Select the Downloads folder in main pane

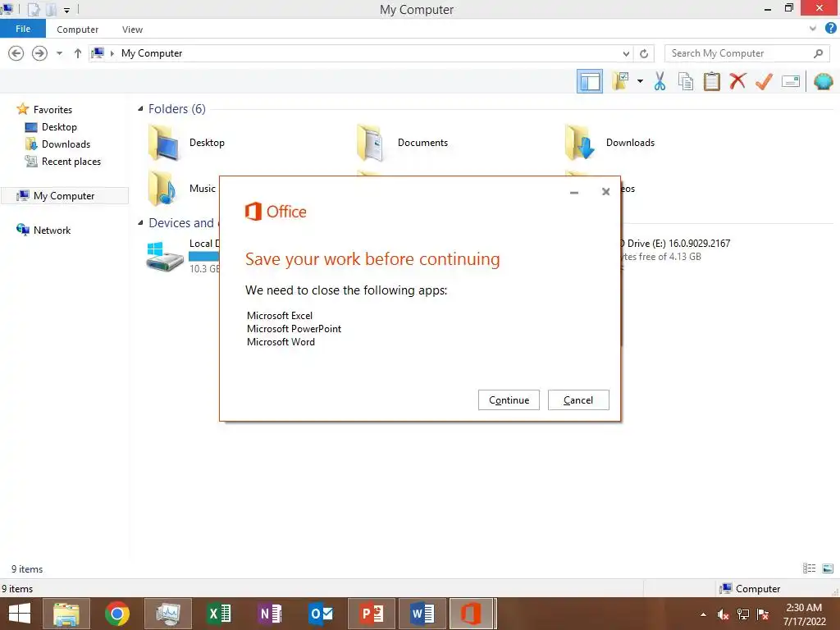[609, 143]
